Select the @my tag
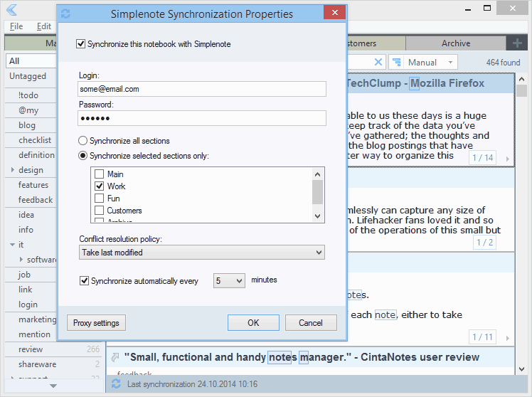This screenshot has width=532, height=397. pos(28,110)
